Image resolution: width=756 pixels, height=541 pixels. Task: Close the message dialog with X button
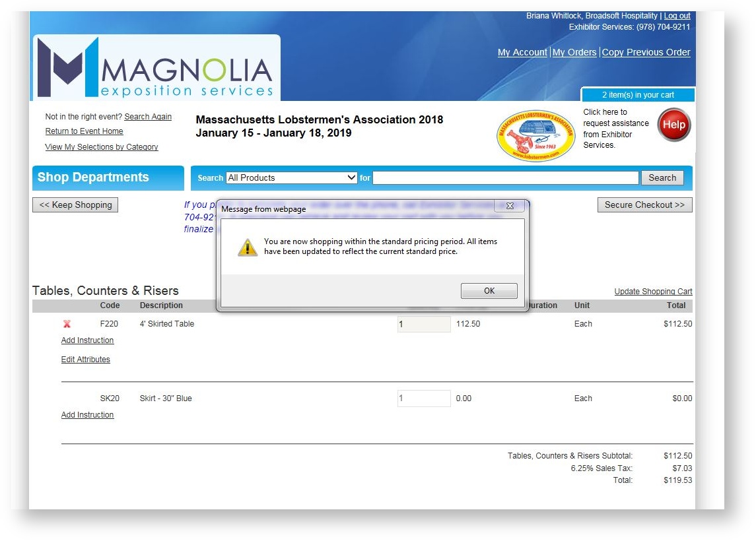pyautogui.click(x=509, y=206)
